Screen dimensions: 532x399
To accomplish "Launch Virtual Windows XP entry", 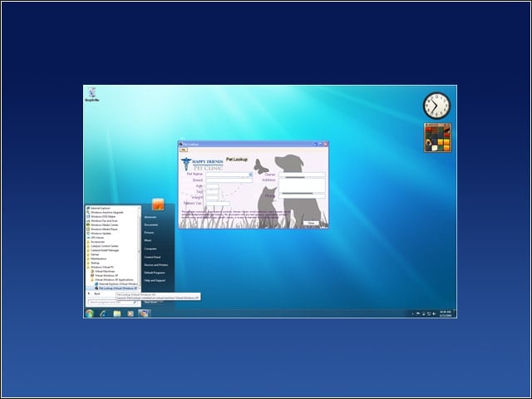I will (105, 275).
